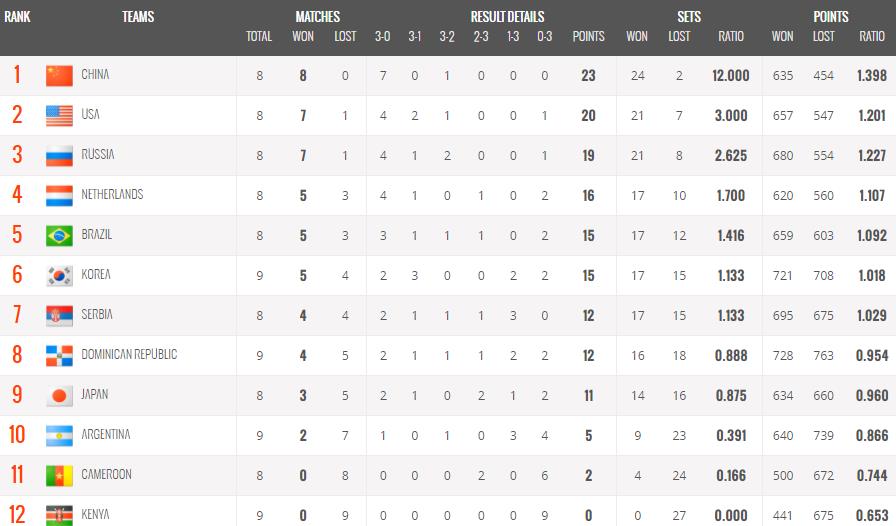Click the MATCHES header group
Image resolution: width=896 pixels, height=526 pixels.
317,17
